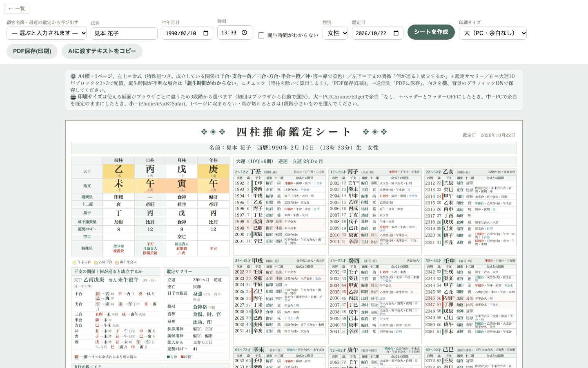Click the 日柱 column header
The height and width of the screenshot is (368, 588).
[x=150, y=161]
